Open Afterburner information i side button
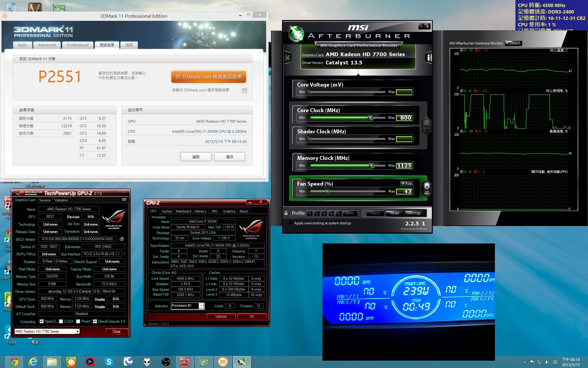Screen dimensions: 588x368 tap(428, 57)
